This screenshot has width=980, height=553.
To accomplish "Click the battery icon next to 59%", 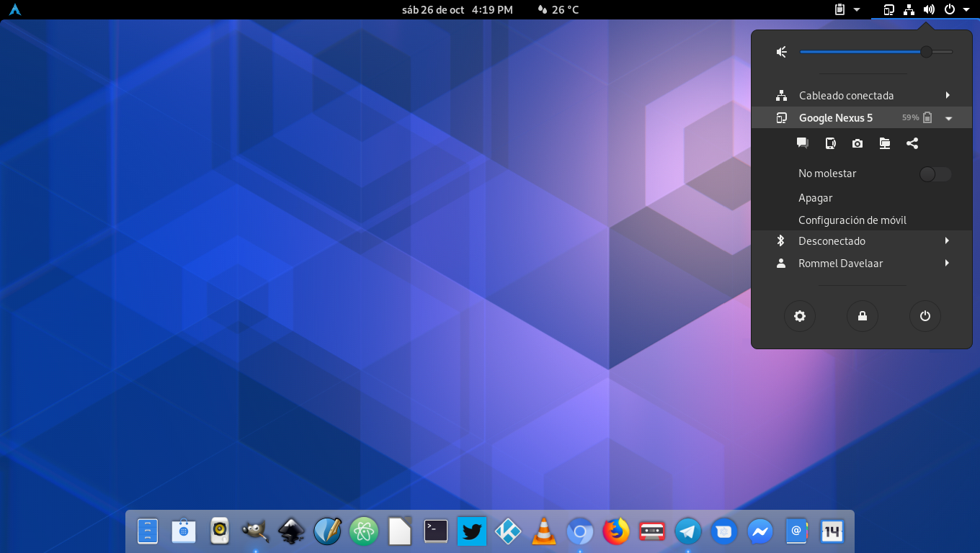I will pos(928,117).
